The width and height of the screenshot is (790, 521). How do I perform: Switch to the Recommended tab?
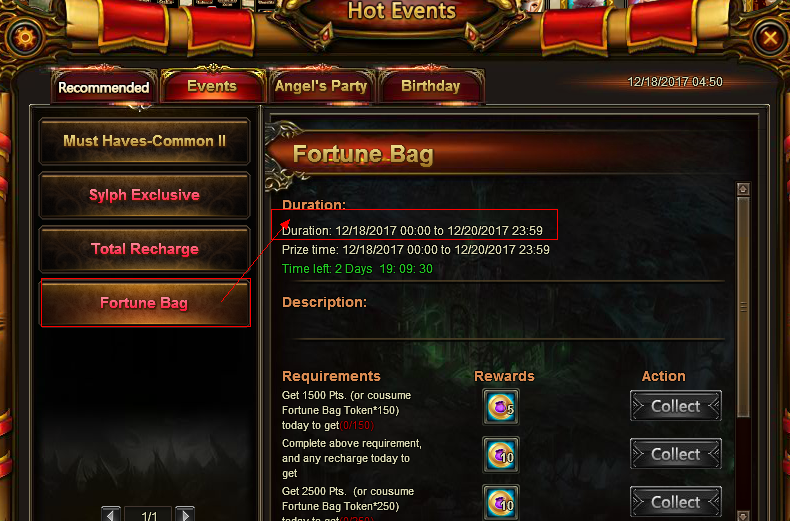pos(104,87)
